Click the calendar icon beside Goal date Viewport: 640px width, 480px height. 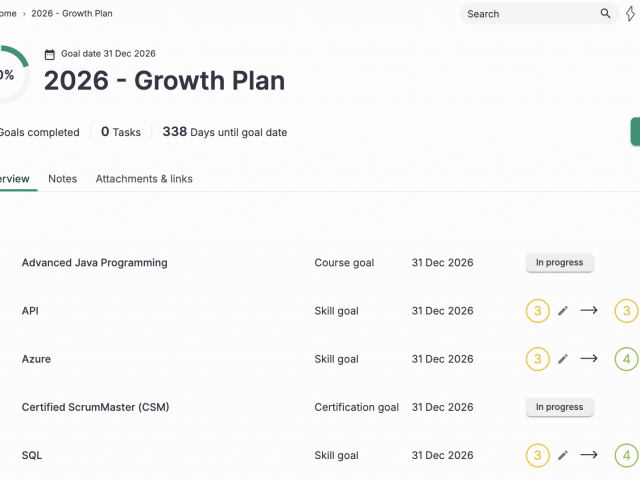point(50,54)
